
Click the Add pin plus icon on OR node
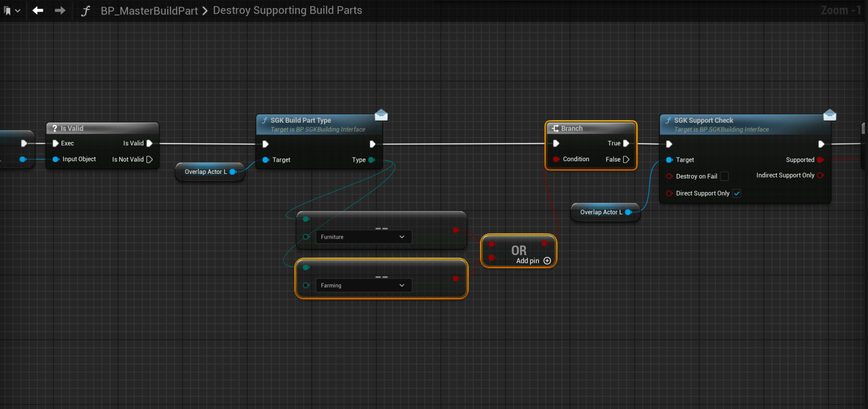[547, 261]
